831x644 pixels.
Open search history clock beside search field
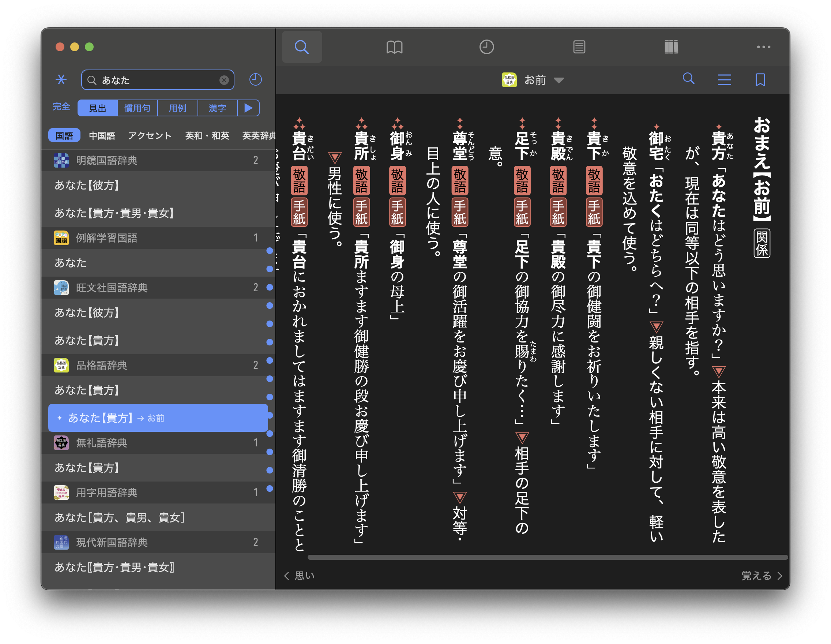(255, 79)
